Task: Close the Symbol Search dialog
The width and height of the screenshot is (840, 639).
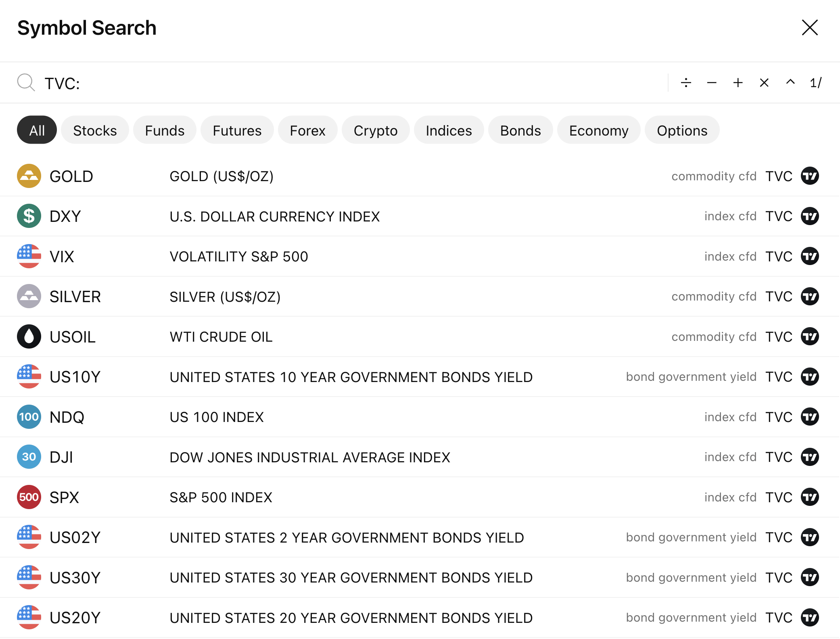Action: coord(810,28)
